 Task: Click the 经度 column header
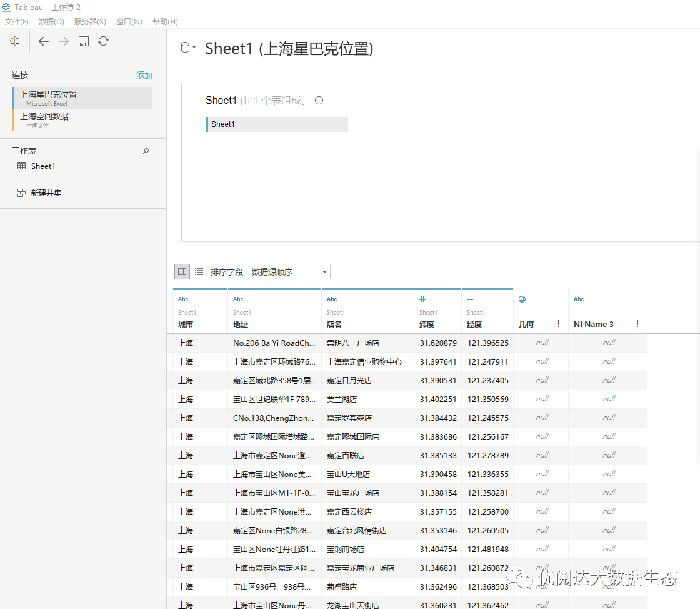(x=474, y=325)
